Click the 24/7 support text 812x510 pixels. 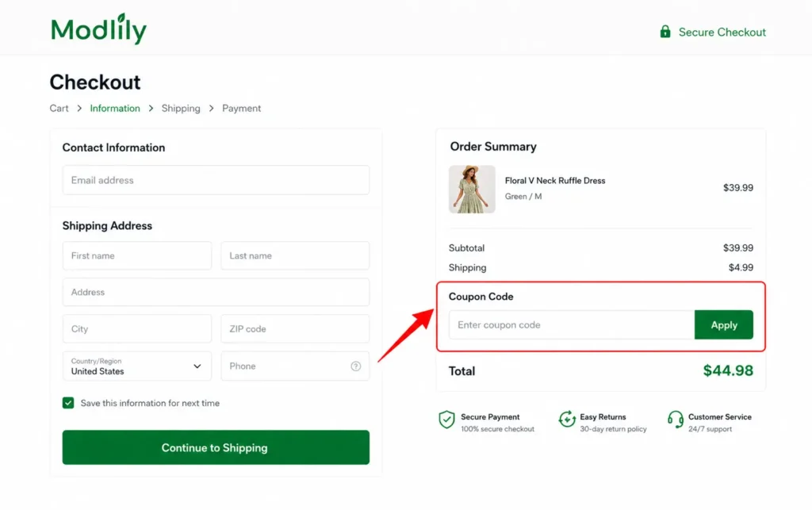[x=710, y=429]
